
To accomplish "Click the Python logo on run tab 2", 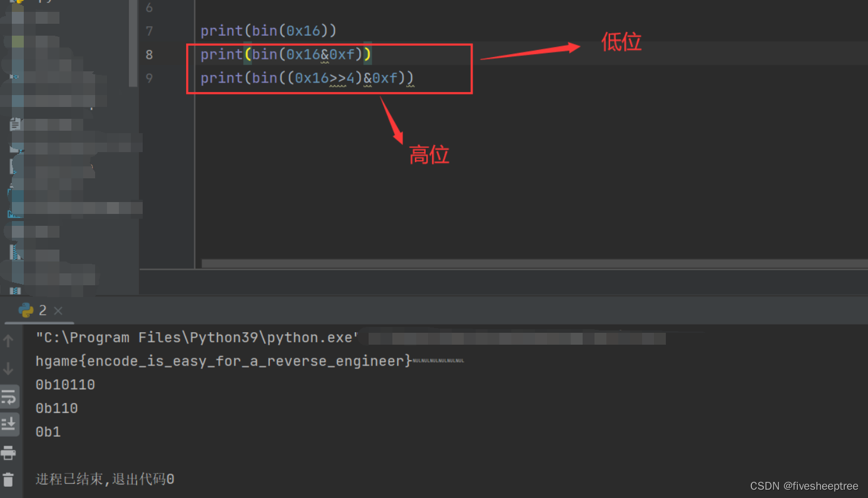I will click(x=25, y=310).
